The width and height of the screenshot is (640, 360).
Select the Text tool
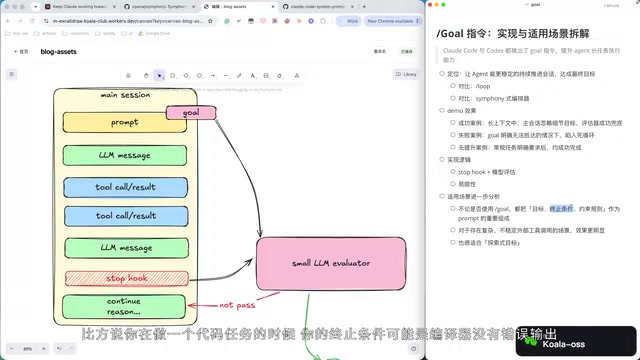[253, 76]
